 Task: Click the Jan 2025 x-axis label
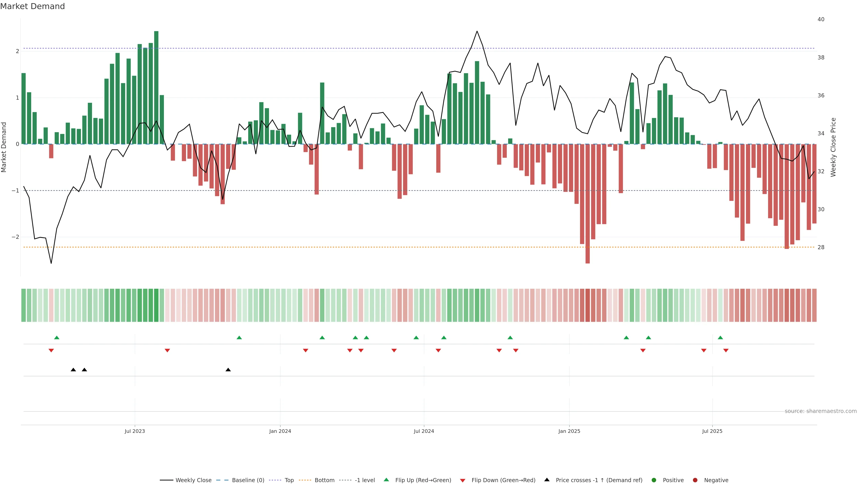(569, 432)
